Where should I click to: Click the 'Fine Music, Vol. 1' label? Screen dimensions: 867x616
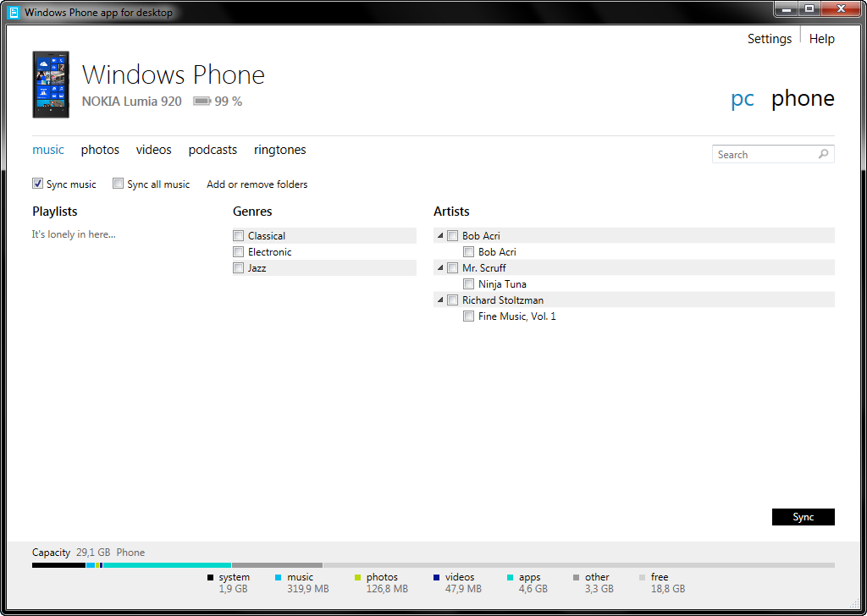[517, 316]
